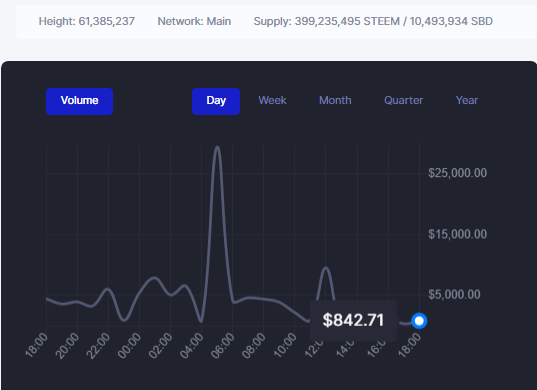Click the Height: 61,385,237 text
The width and height of the screenshot is (537, 390).
pyautogui.click(x=87, y=21)
